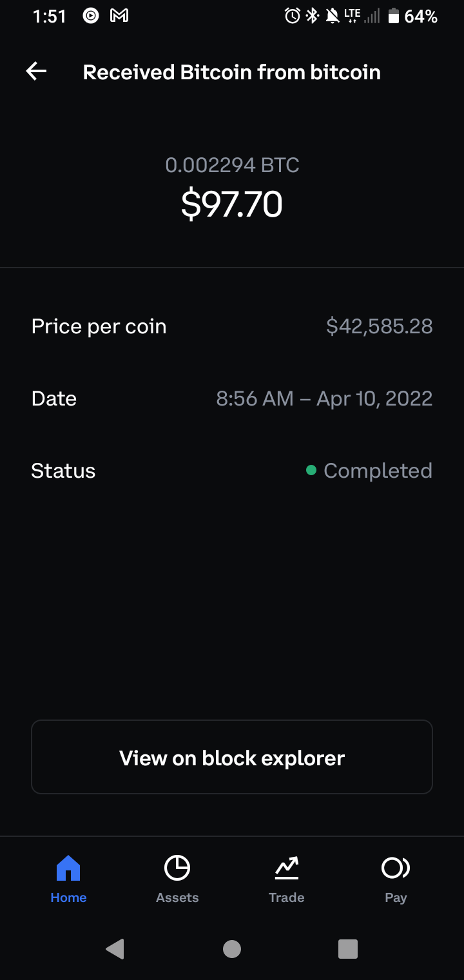
Task: Tap the battery indicator icon
Action: click(393, 16)
